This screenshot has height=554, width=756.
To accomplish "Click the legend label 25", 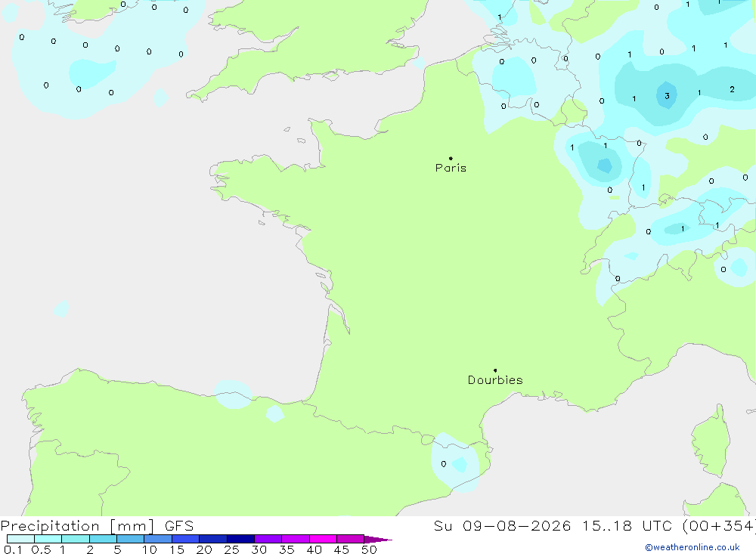I will pos(231,549).
